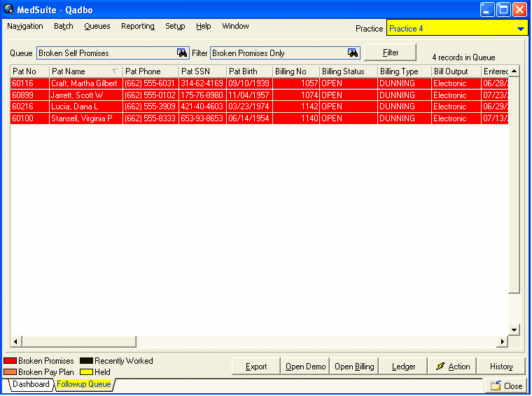Click the MedSuite title bar app icon
Viewport: 532px width, 396px height.
pyautogui.click(x=8, y=9)
